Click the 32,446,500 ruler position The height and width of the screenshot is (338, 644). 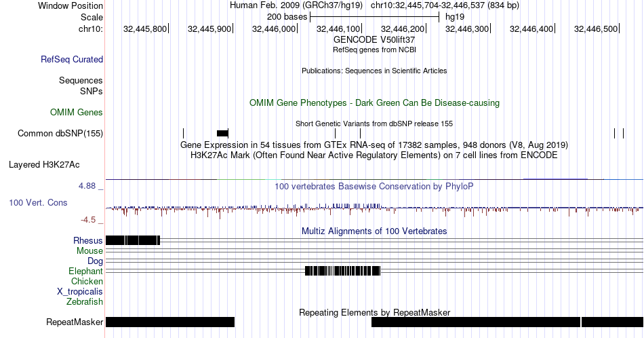tap(596, 29)
